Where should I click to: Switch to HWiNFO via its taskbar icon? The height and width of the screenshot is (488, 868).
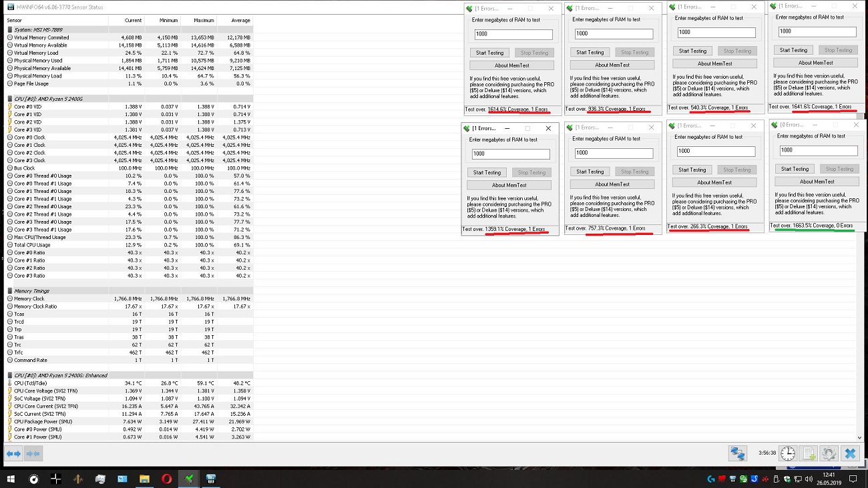(211, 479)
